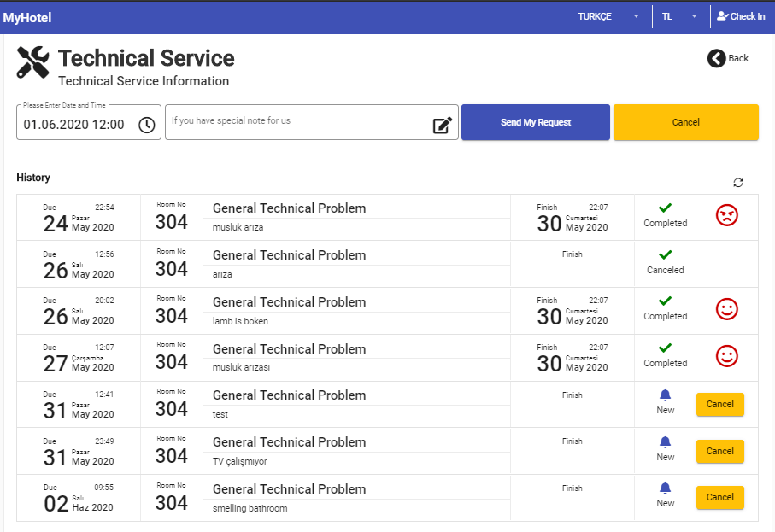The width and height of the screenshot is (775, 532).
Task: Click green checkmark on canceled 'arıza' request
Action: click(666, 254)
